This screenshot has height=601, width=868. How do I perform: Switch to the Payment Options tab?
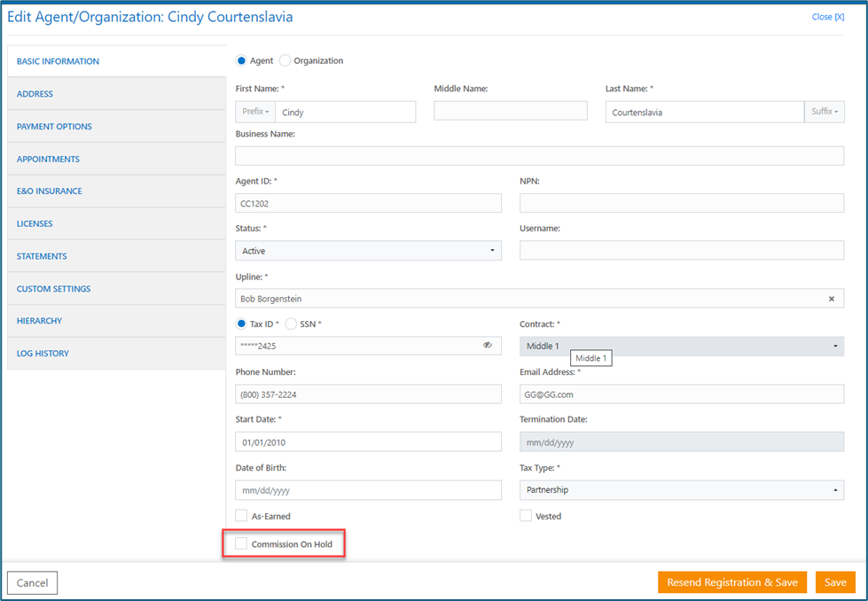(x=54, y=127)
